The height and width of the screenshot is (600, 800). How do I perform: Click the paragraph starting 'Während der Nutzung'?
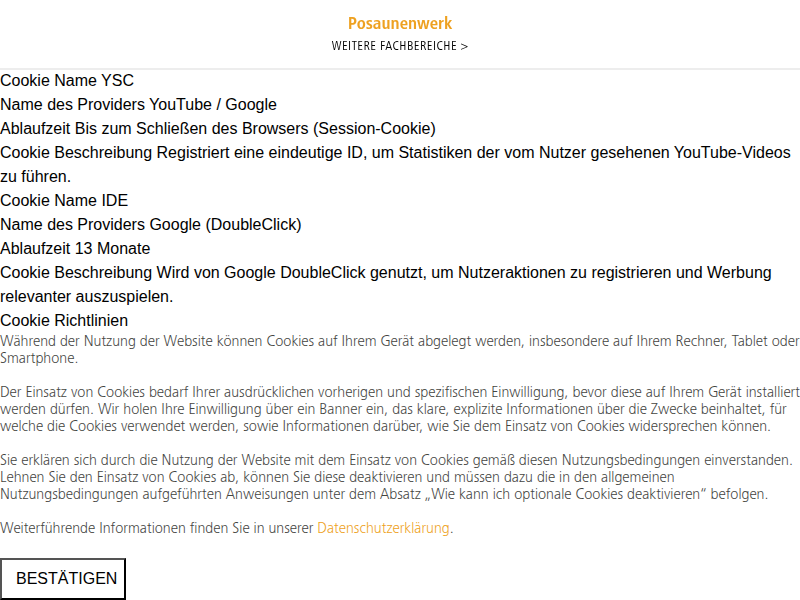tap(400, 349)
